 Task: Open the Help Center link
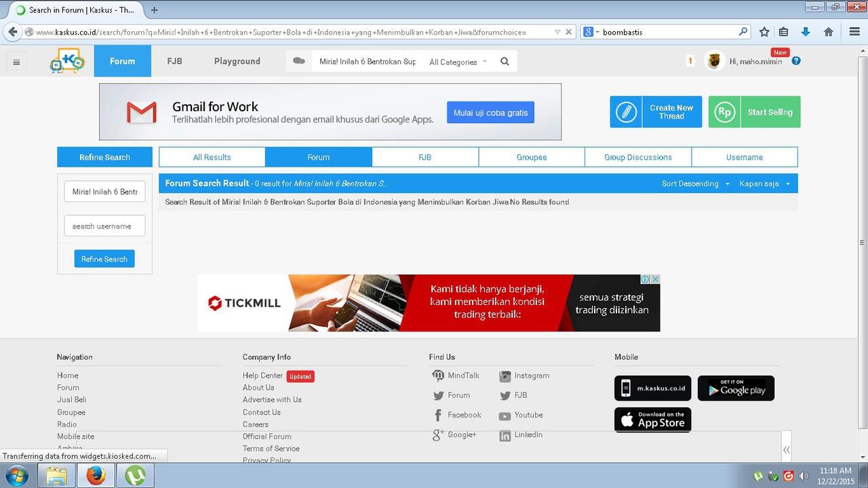262,375
